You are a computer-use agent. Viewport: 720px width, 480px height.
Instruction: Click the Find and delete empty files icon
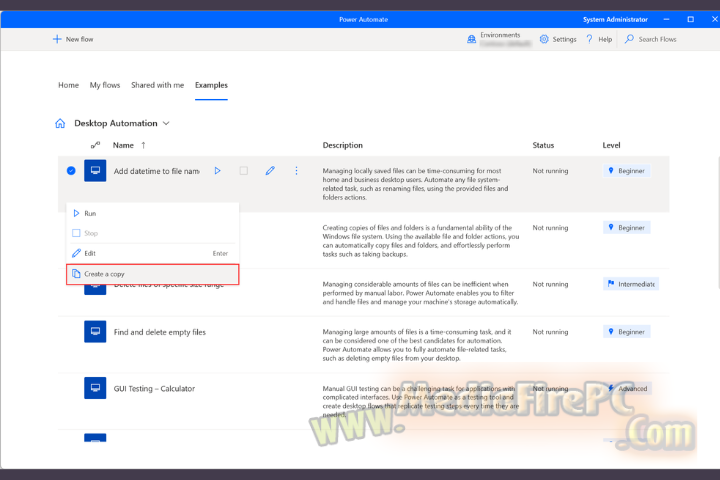(x=95, y=332)
